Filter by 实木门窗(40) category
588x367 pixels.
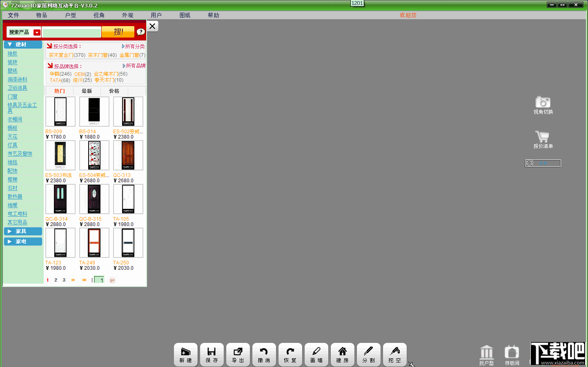point(102,55)
